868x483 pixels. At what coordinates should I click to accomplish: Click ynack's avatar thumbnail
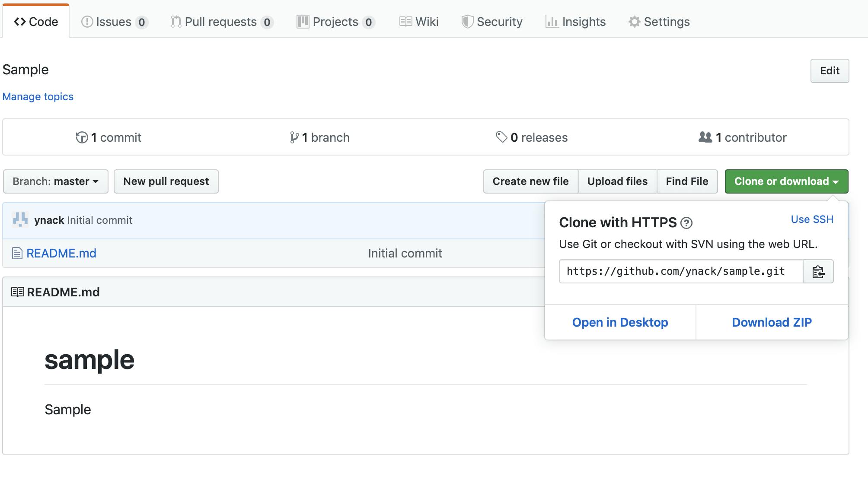(20, 220)
